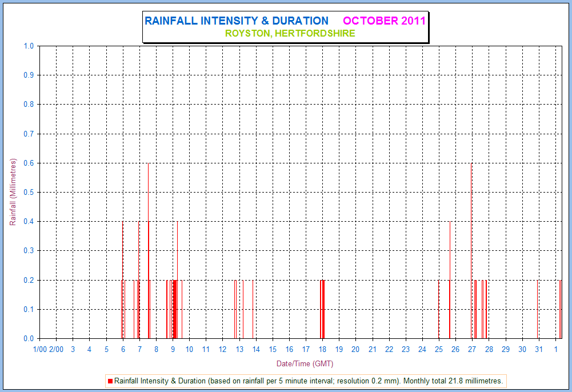This screenshot has width=572, height=392.
Task: Click the 0.4 mm rainfall bar at day 6
Action: [x=122, y=280]
